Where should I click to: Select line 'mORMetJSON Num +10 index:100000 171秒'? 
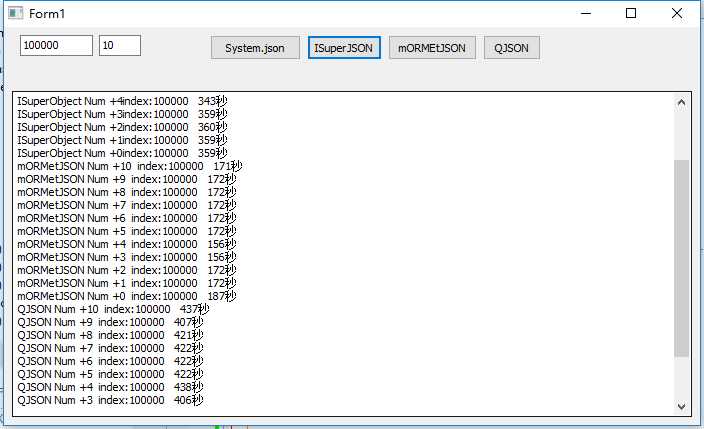point(130,166)
